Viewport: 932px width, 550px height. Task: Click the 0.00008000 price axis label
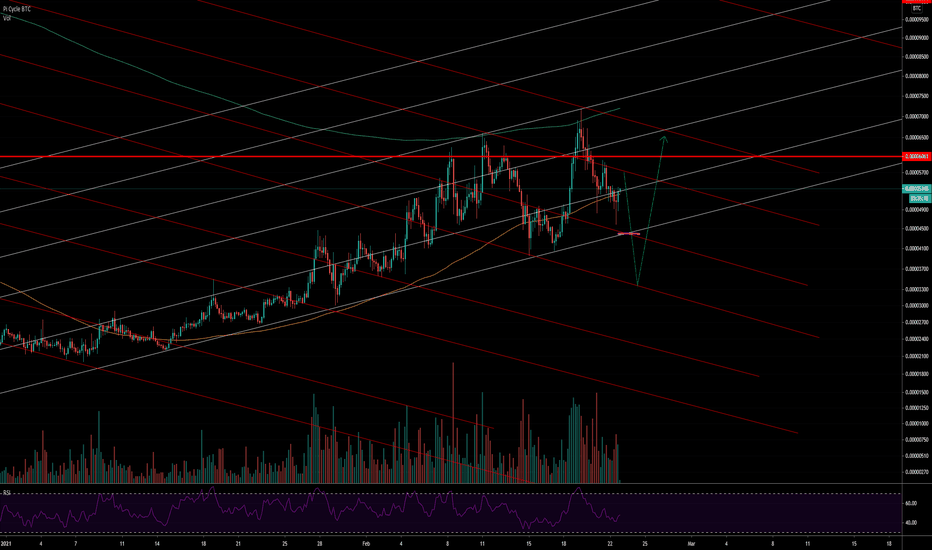[x=917, y=76]
